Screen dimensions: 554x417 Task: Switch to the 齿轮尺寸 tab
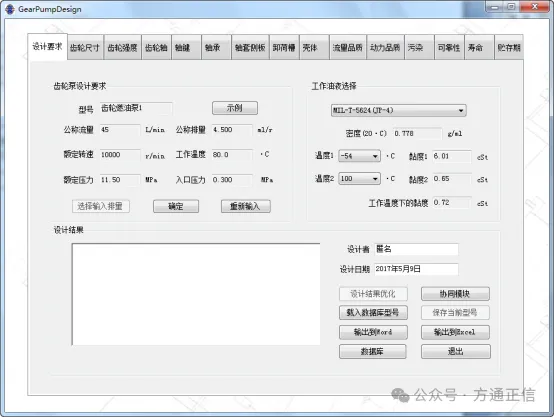tap(85, 48)
